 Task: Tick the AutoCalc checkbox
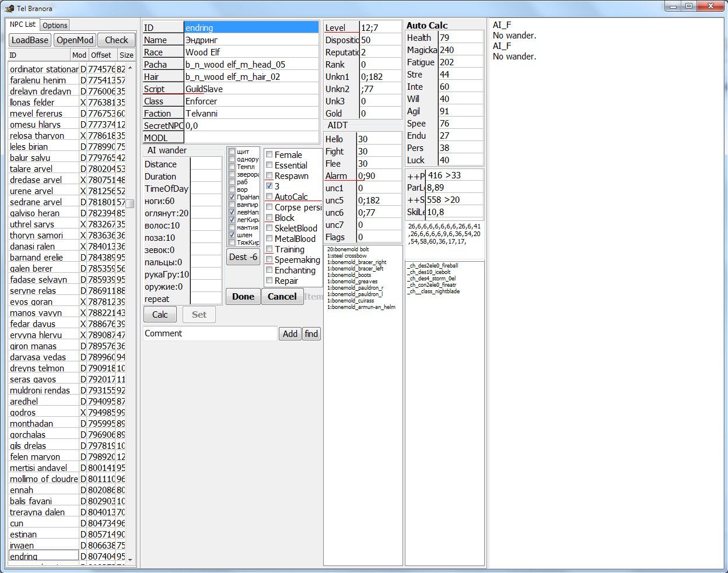pos(269,197)
